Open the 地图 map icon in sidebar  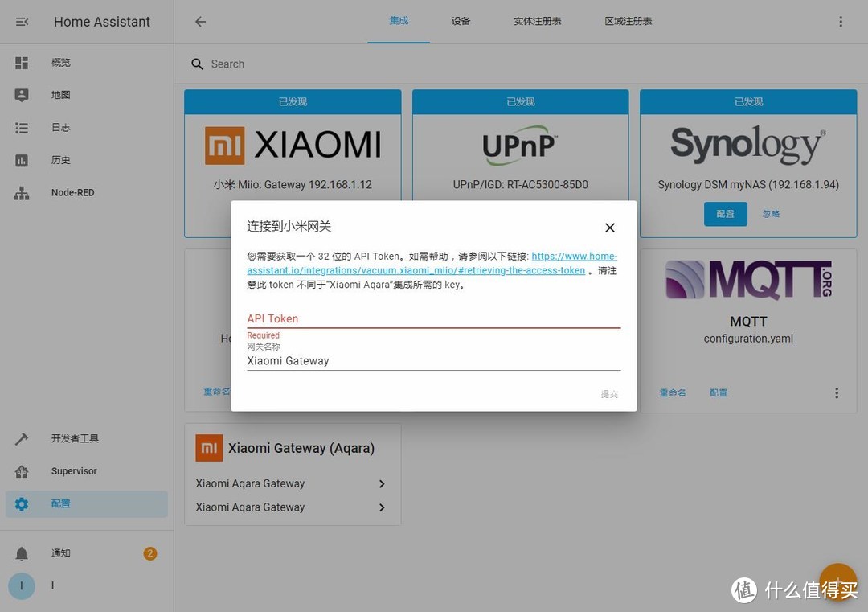click(x=22, y=95)
